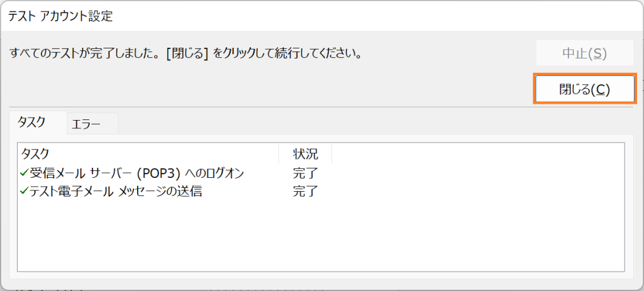The width and height of the screenshot is (644, 291).
Task: Click empty area inside the task list
Action: (321, 235)
